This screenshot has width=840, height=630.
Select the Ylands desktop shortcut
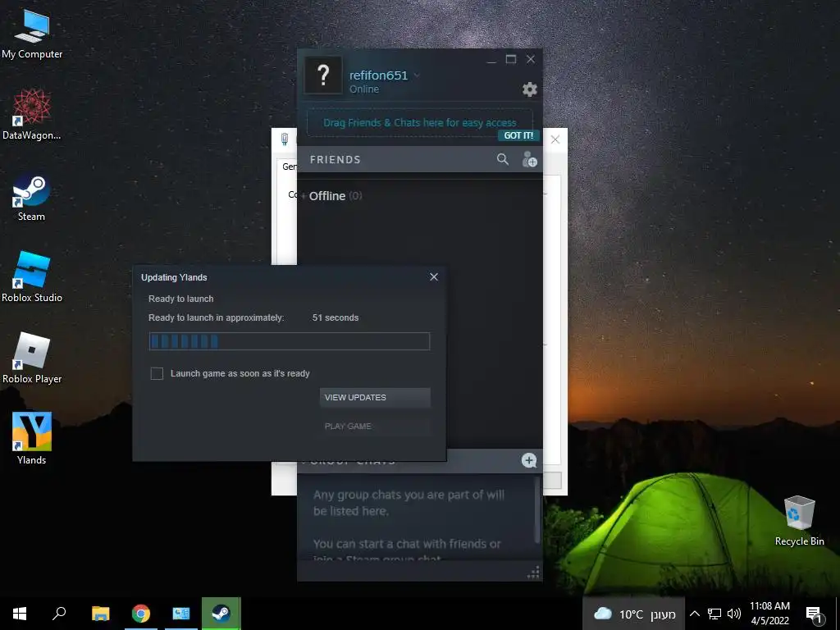32,438
